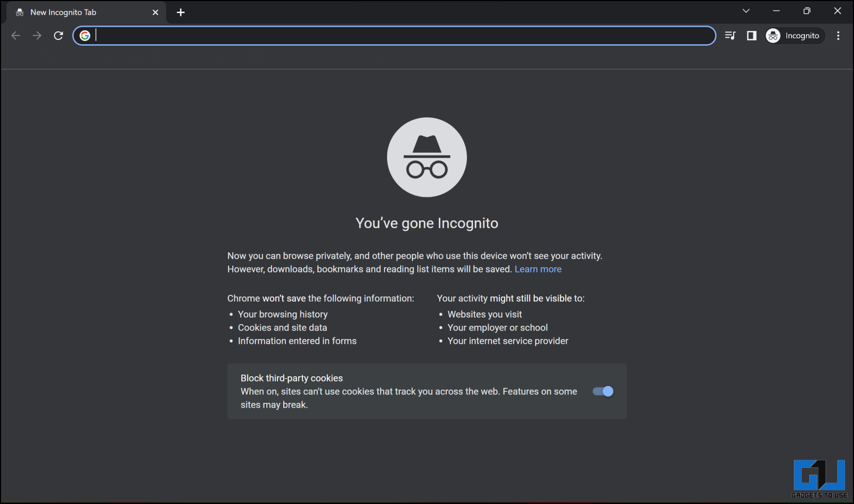Toggle Block third-party cookies switch
The width and height of the screenshot is (854, 504).
(x=603, y=391)
